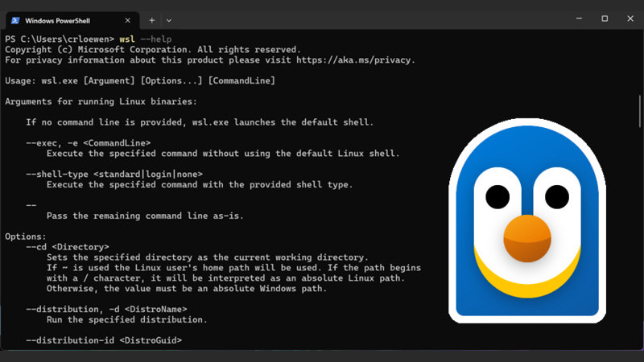
Task: Click 'Run the specified distribution.' text
Action: point(127,319)
